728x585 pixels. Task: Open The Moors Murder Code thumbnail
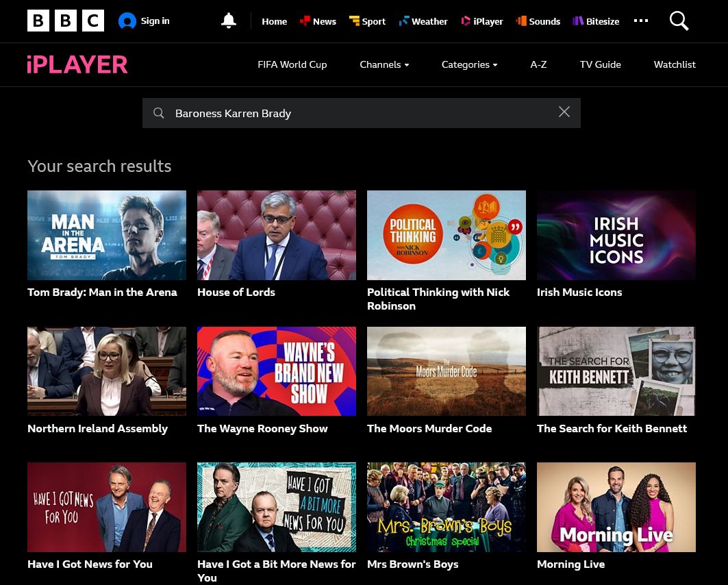pos(447,371)
